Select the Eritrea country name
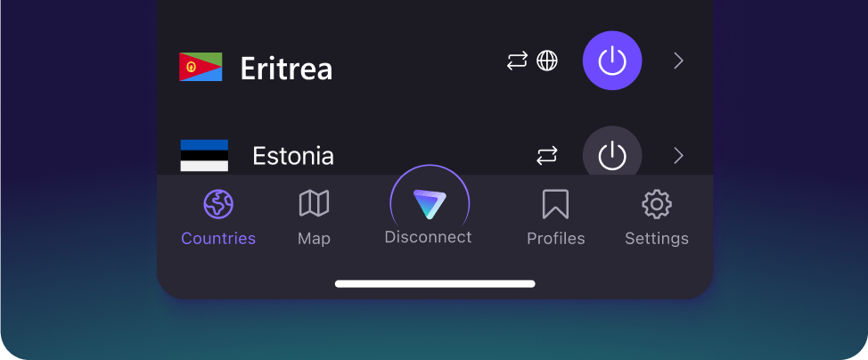The image size is (868, 360). click(x=286, y=69)
